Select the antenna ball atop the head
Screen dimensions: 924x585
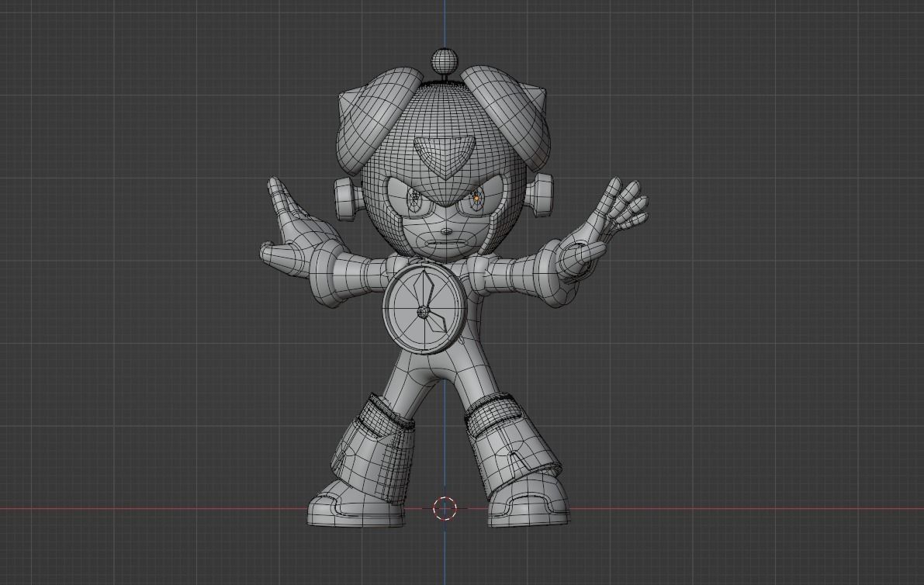tap(445, 60)
